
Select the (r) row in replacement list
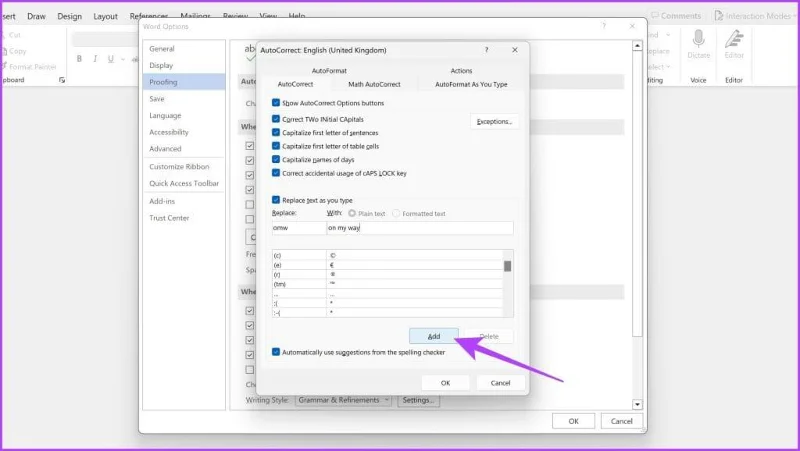pos(387,274)
